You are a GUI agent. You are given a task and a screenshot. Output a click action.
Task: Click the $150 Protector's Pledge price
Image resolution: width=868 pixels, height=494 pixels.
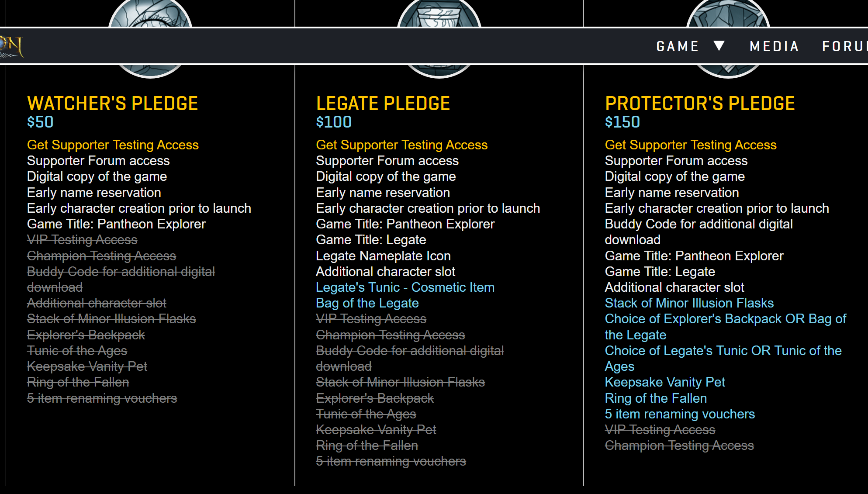click(622, 122)
